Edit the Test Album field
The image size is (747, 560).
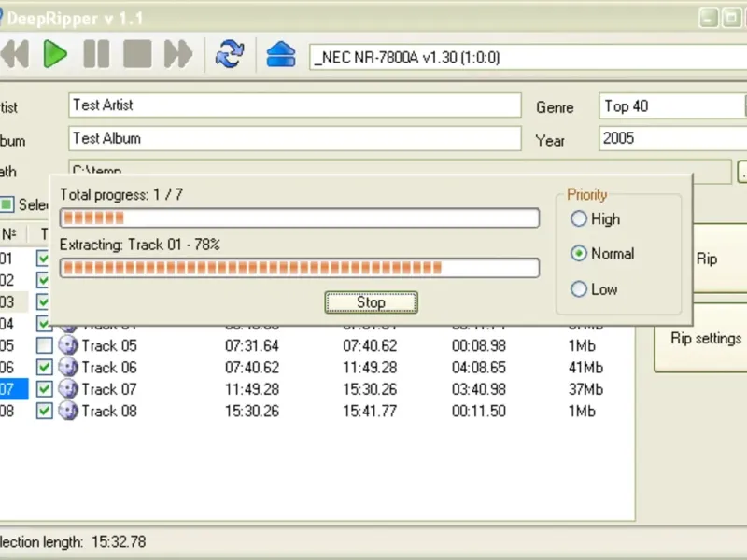pyautogui.click(x=295, y=138)
